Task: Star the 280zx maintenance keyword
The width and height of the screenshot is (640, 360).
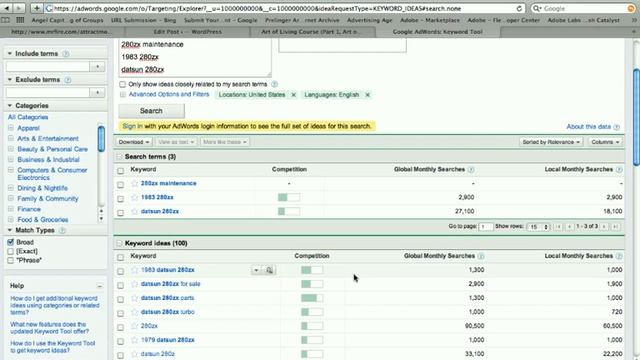Action: [x=134, y=183]
